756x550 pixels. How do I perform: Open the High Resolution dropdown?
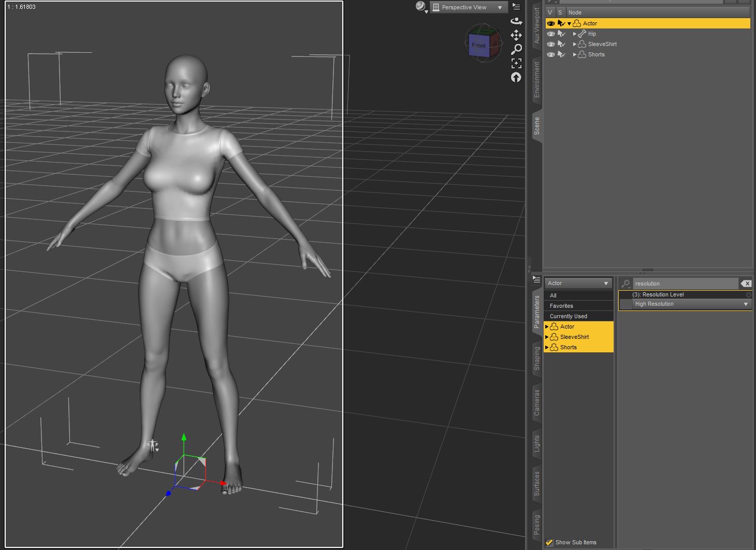pyautogui.click(x=691, y=304)
